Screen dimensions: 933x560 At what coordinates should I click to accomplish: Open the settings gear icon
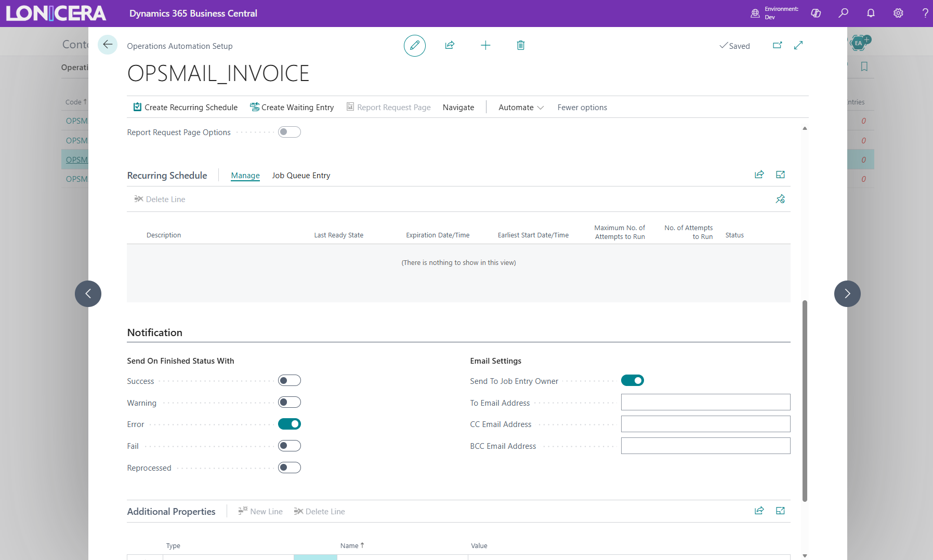click(898, 13)
